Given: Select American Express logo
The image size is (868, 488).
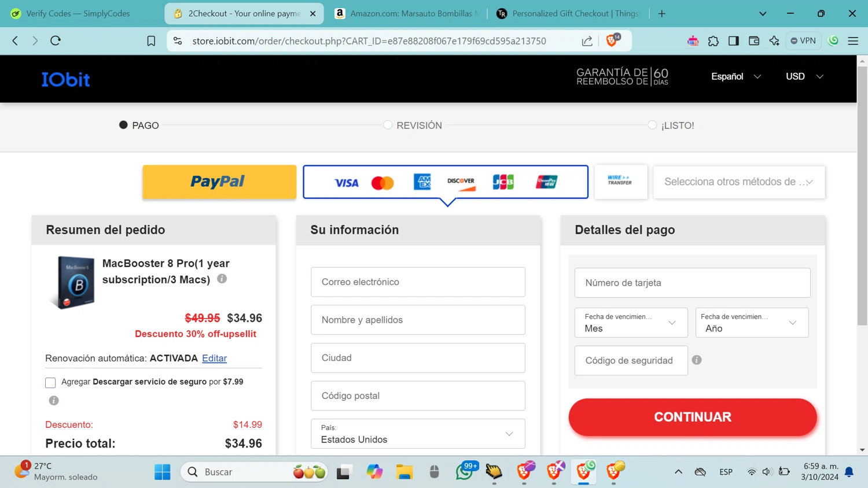Looking at the screenshot, I should tap(422, 182).
